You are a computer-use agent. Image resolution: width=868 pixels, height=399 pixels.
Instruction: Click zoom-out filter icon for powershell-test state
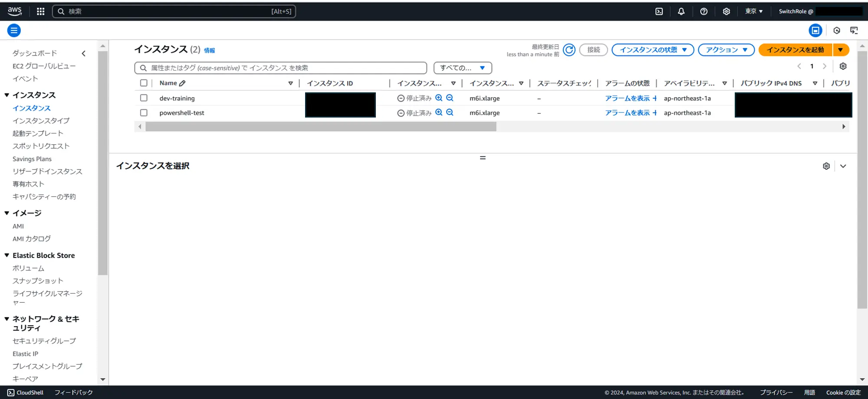click(x=450, y=112)
